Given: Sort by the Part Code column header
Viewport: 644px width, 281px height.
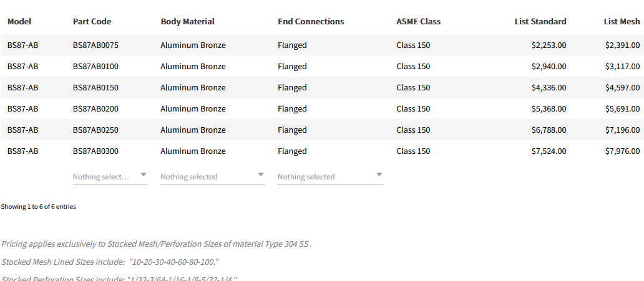Looking at the screenshot, I should pyautogui.click(x=92, y=21).
